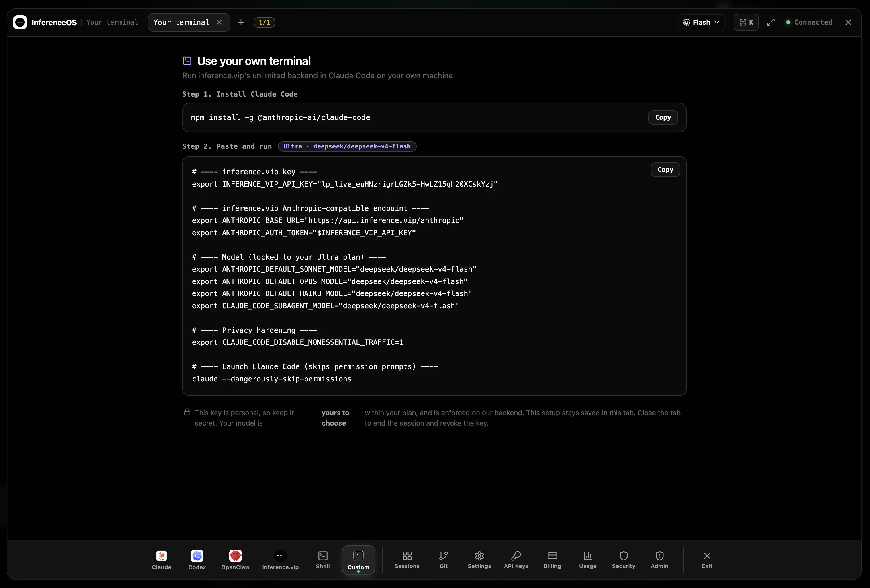This screenshot has width=870, height=588.
Task: Click the Connected status indicator
Action: tap(809, 22)
